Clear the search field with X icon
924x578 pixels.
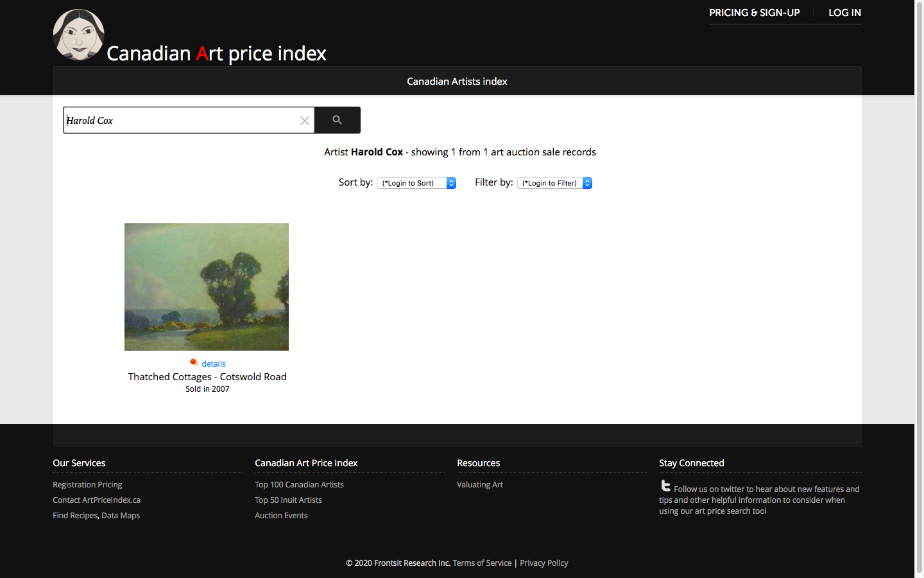(x=305, y=121)
